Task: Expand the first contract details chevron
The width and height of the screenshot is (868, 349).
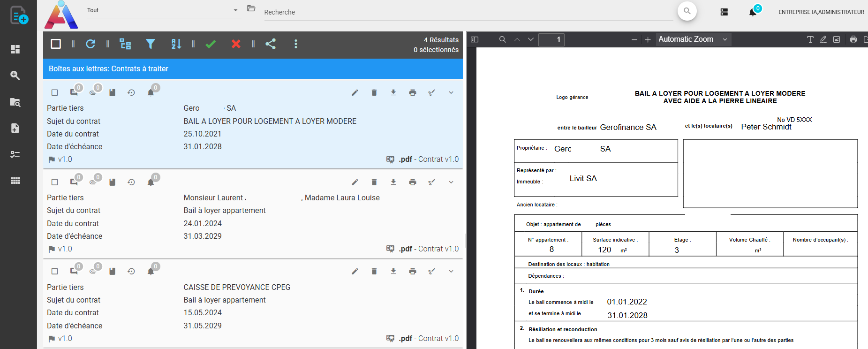Action: point(451,93)
